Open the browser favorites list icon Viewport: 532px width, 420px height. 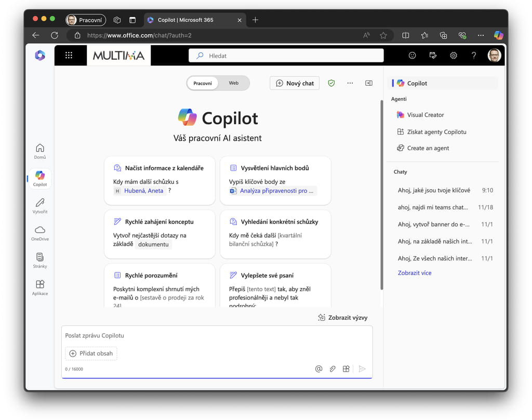coord(424,35)
